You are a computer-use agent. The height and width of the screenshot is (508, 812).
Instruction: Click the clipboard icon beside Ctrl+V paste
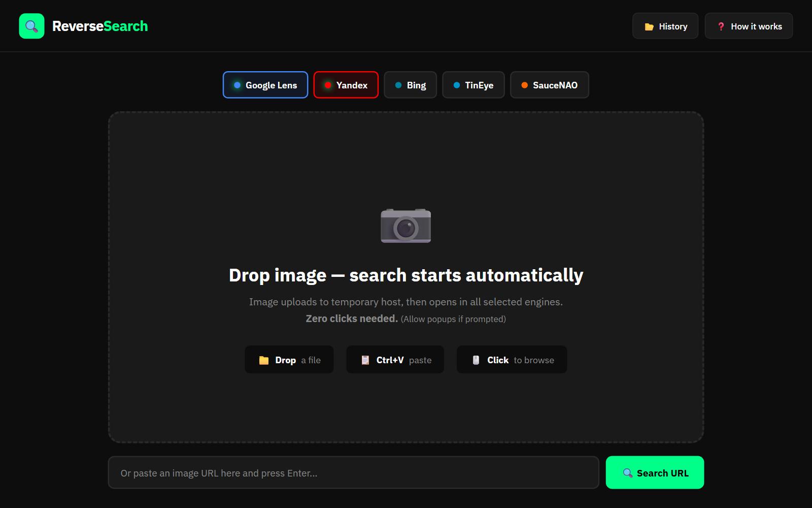[365, 360]
